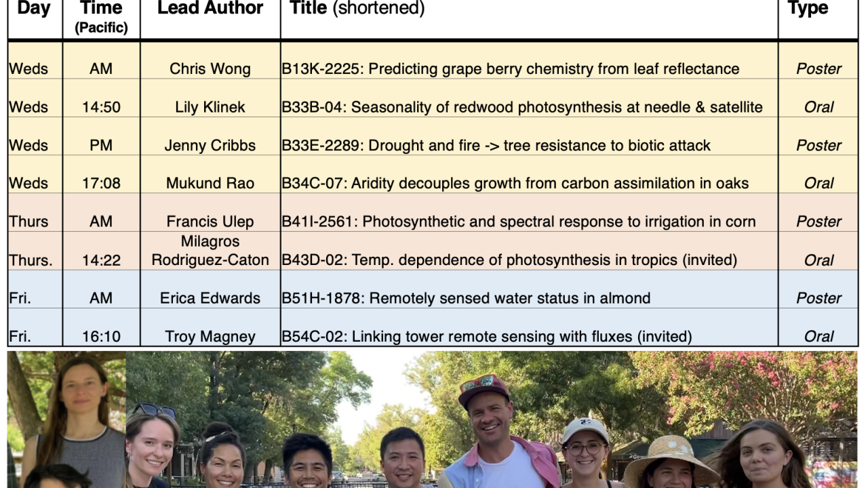Click the Day column header
Image resolution: width=868 pixels, height=488 pixels.
pos(35,18)
